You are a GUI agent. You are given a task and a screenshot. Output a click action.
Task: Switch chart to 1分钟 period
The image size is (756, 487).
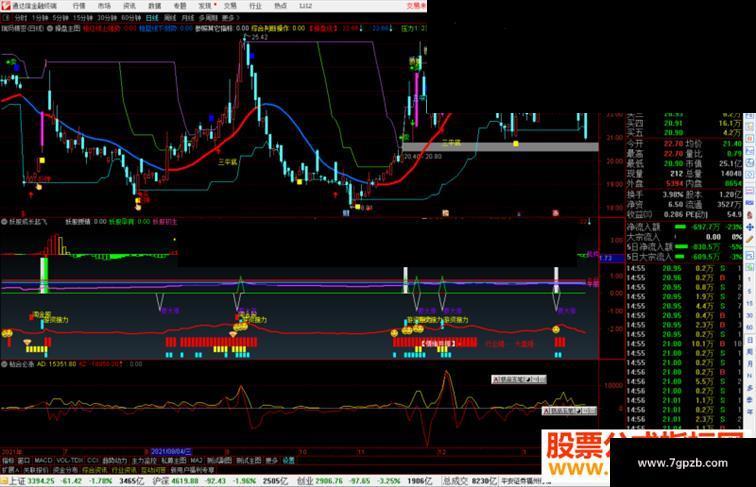[x=40, y=18]
